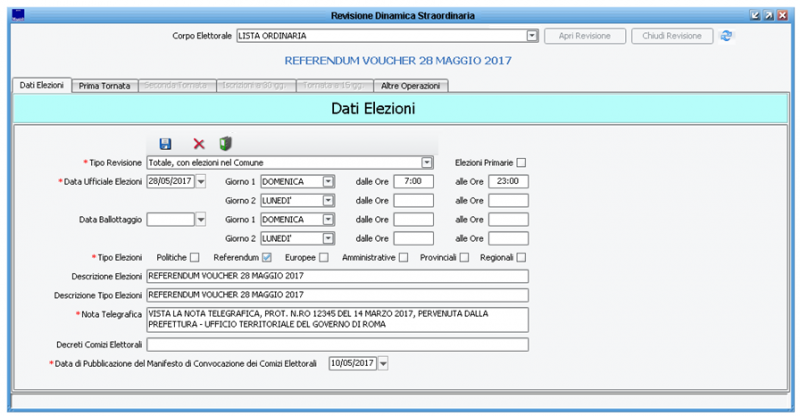Switch to the Prima Tornata tab
800x416 pixels.
pos(105,86)
